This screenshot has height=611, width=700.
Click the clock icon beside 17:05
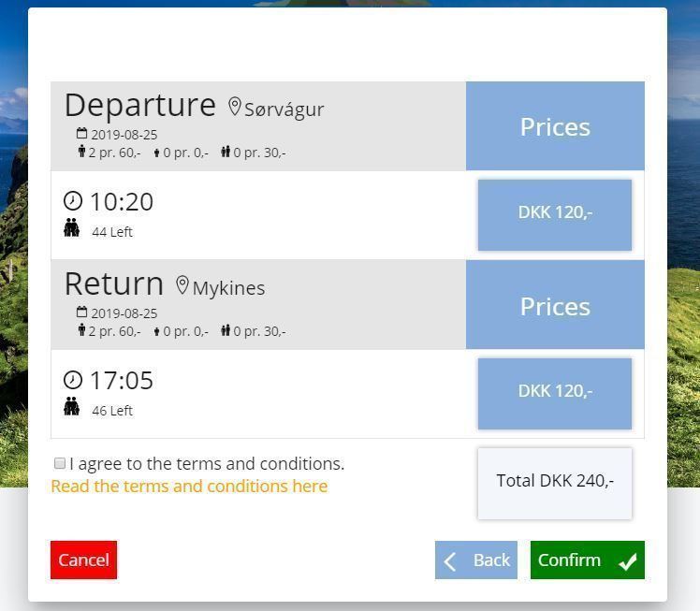point(73,380)
